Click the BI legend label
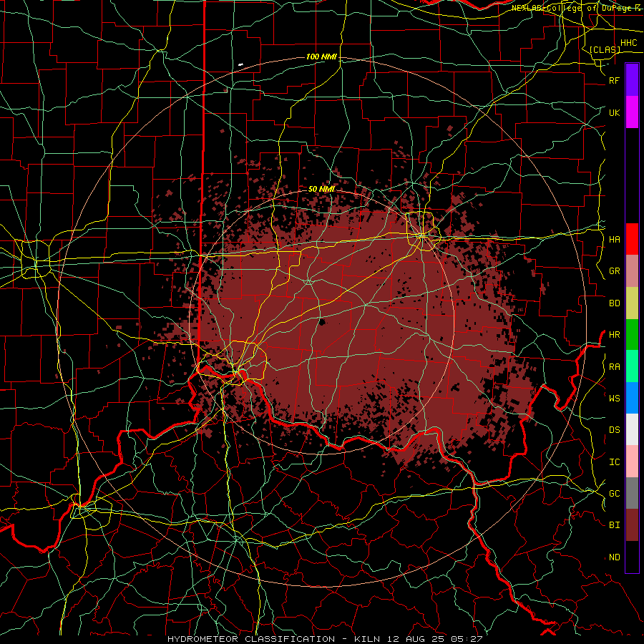Screen dimensions: 644x644 click(615, 525)
